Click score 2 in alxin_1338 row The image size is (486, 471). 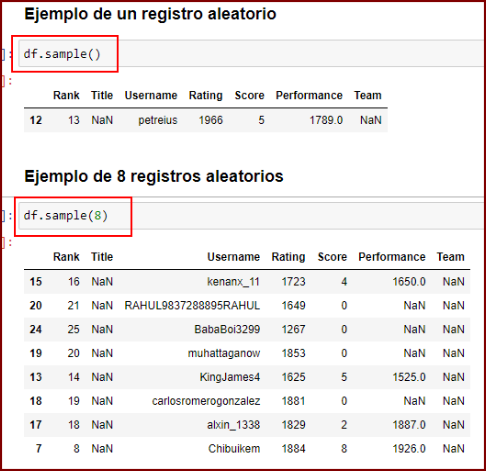point(344,425)
